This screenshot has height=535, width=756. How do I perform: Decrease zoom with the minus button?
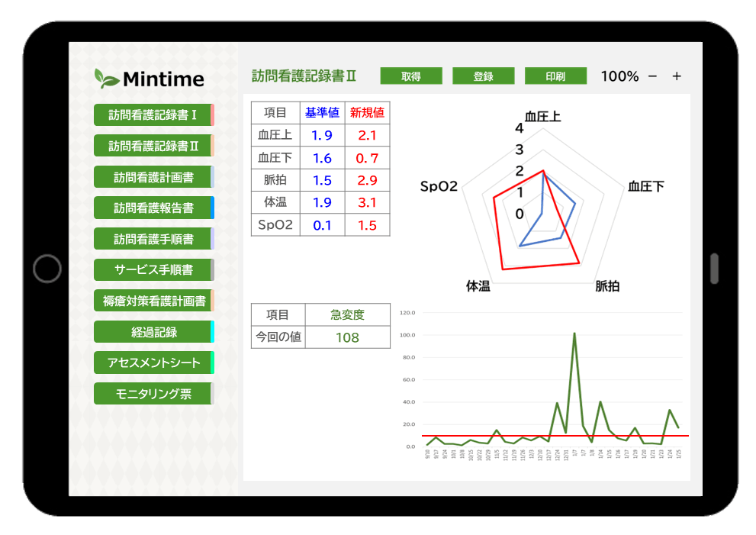point(652,76)
